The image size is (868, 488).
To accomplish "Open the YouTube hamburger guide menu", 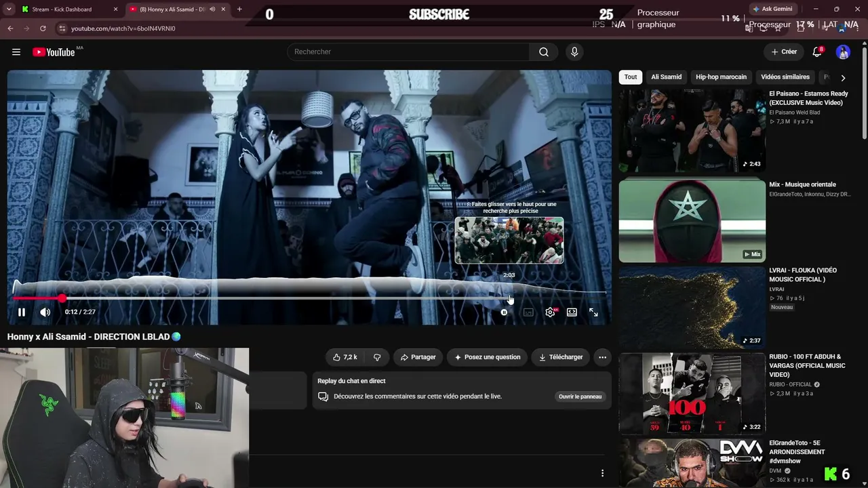I will click(16, 52).
